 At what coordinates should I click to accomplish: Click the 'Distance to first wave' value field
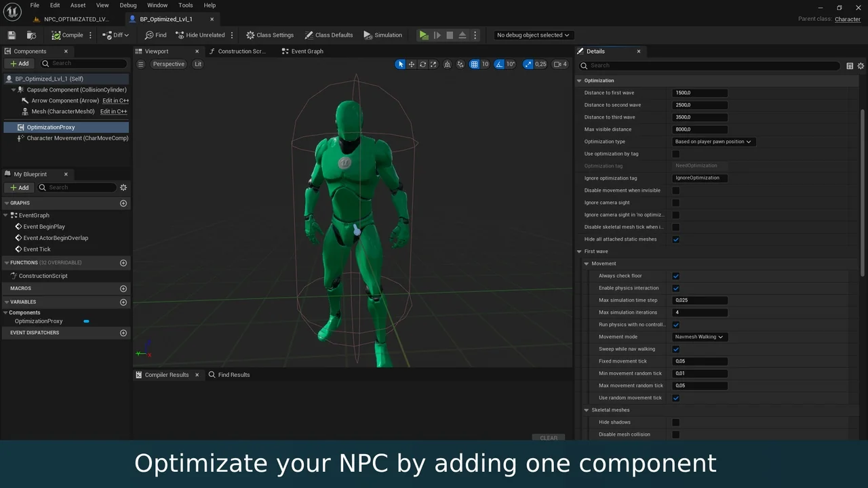coord(700,93)
